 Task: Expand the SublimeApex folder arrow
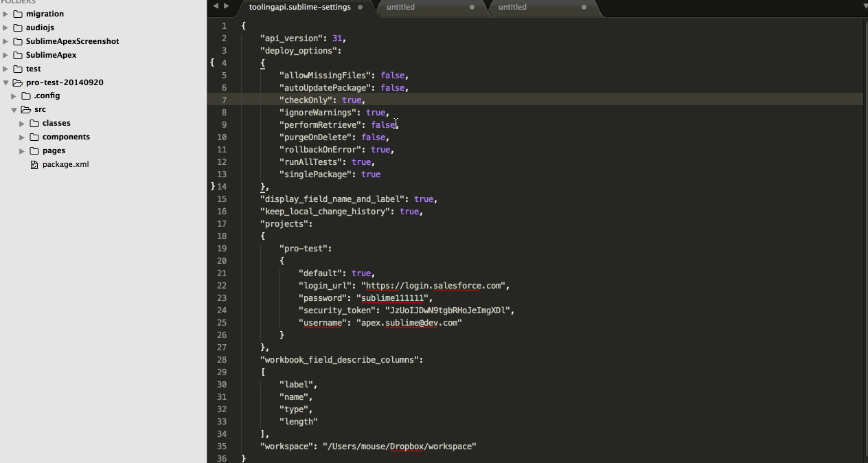coord(6,55)
